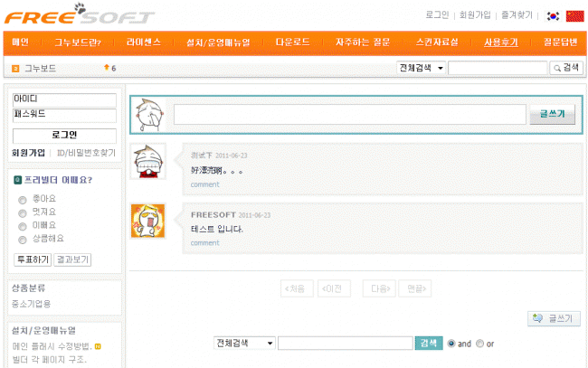The width and height of the screenshot is (588, 368).
Task: Open the 메인 menu item
Action: pos(20,42)
